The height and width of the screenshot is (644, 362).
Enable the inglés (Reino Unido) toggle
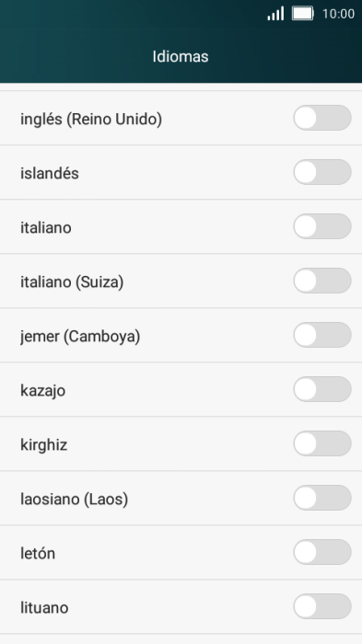click(322, 118)
